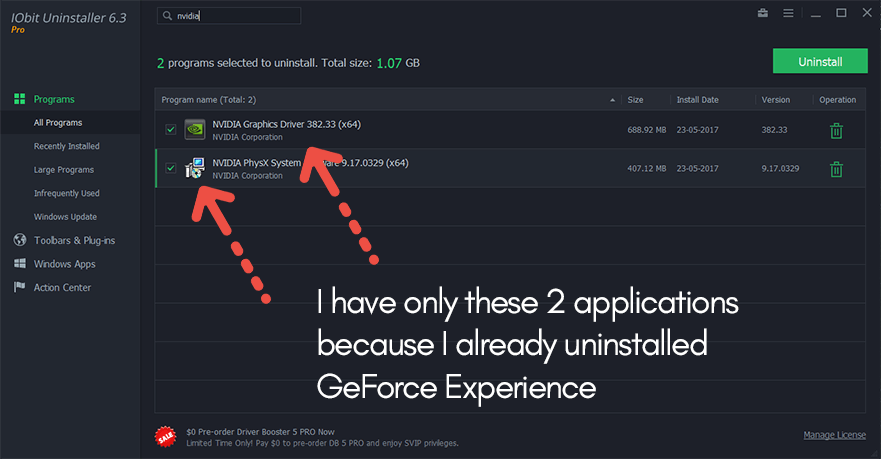Open the toolbox icon in title bar

pyautogui.click(x=762, y=13)
